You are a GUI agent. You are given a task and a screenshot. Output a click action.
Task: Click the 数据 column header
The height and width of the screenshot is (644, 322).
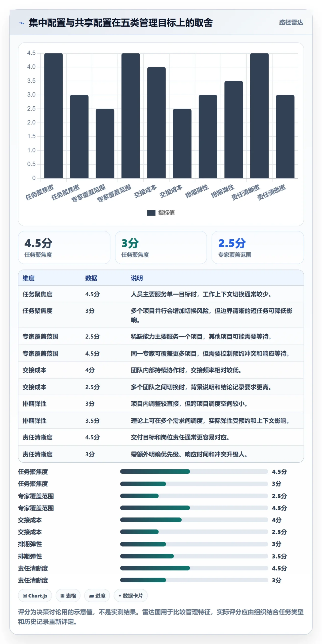point(91,278)
